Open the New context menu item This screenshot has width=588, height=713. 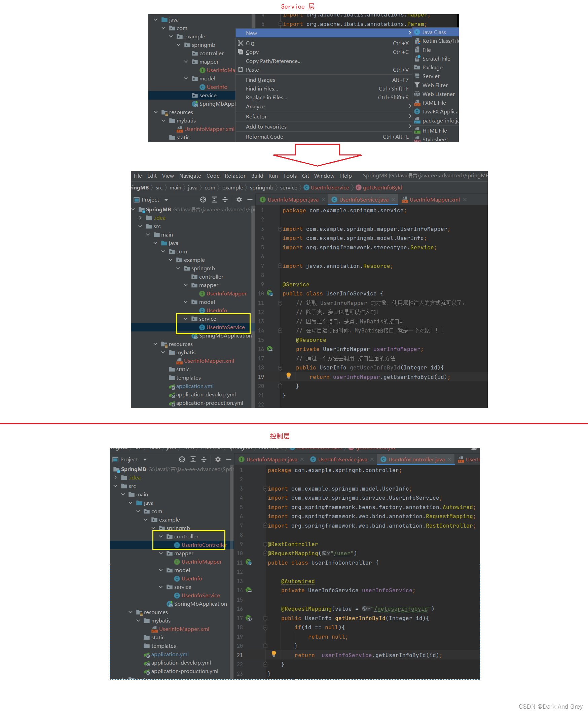coord(324,33)
